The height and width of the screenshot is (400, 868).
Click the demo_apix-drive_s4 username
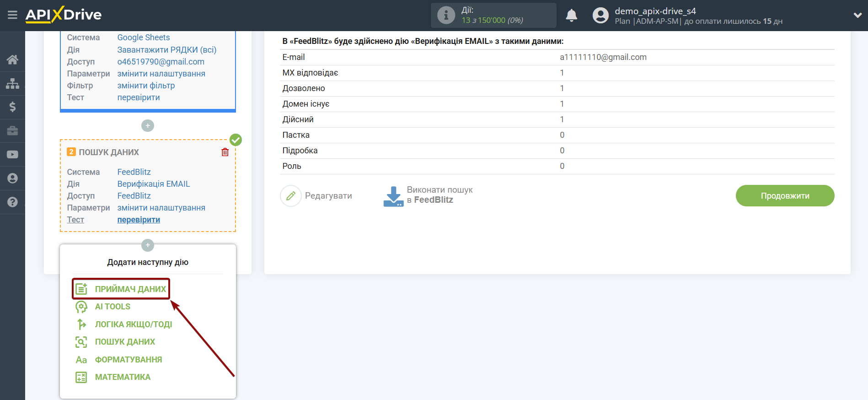tap(655, 11)
